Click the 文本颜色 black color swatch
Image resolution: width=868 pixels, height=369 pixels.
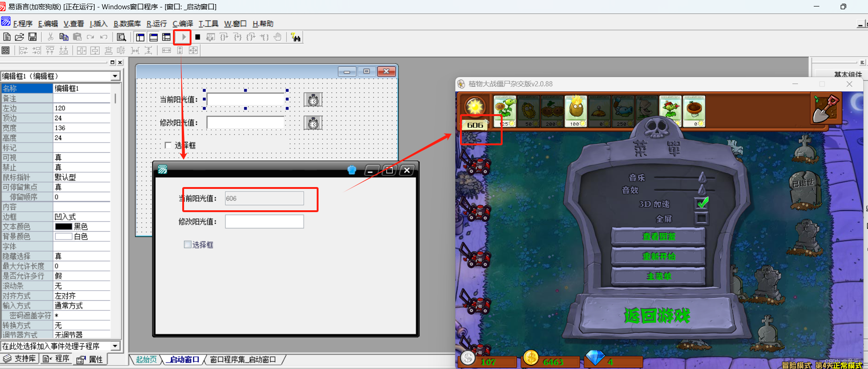click(x=64, y=227)
